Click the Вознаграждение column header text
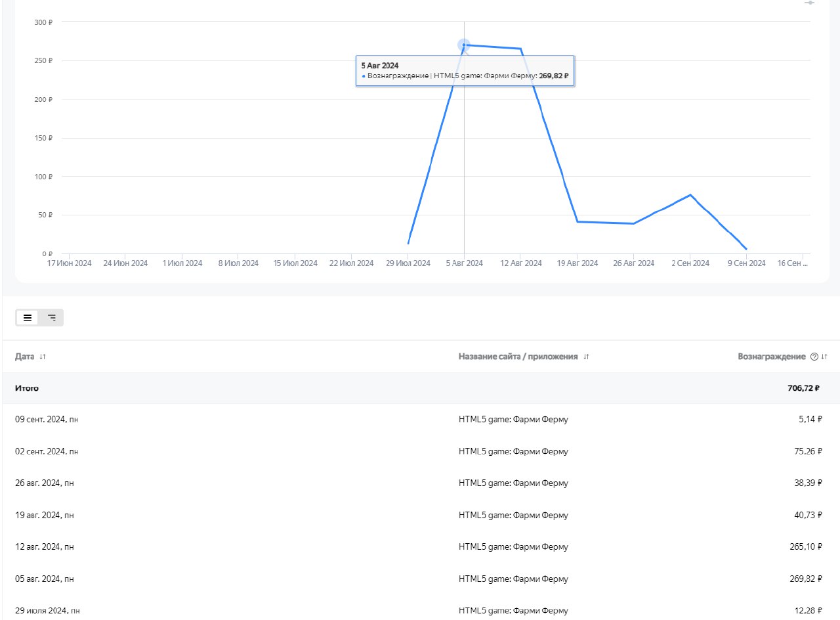840x620 pixels. pyautogui.click(x=771, y=357)
